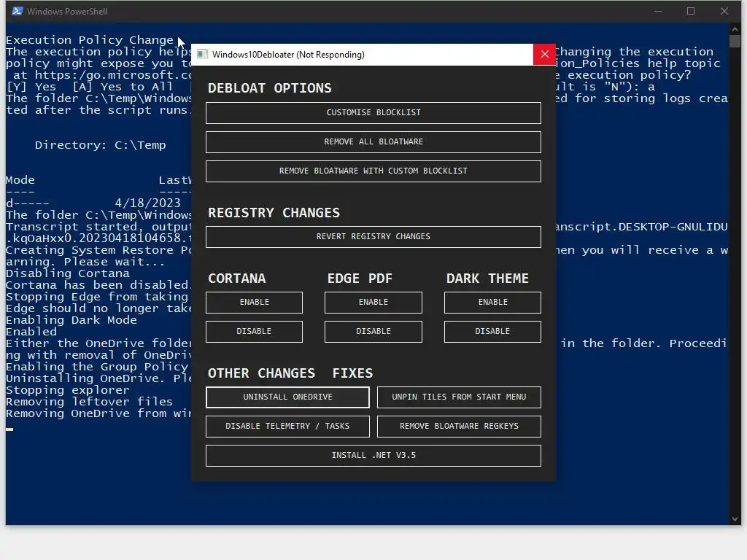Click the PowerShell window icon
The width and height of the screenshot is (747, 560).
[x=18, y=11]
